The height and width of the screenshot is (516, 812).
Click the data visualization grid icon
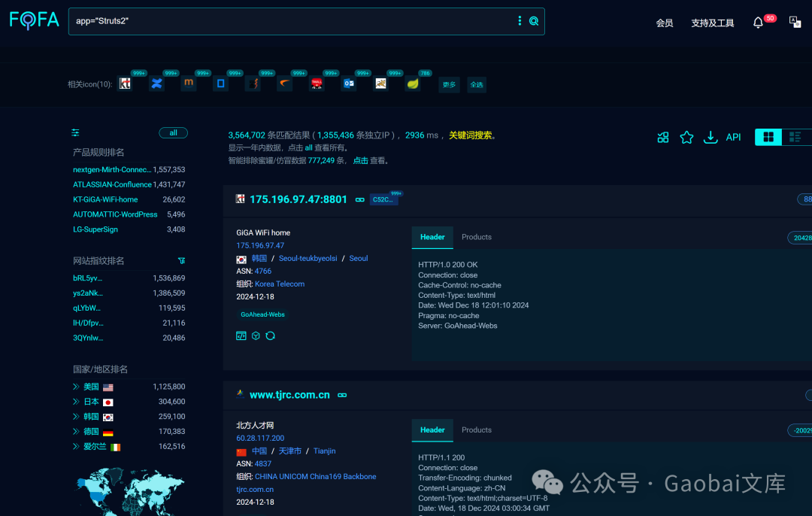(663, 138)
